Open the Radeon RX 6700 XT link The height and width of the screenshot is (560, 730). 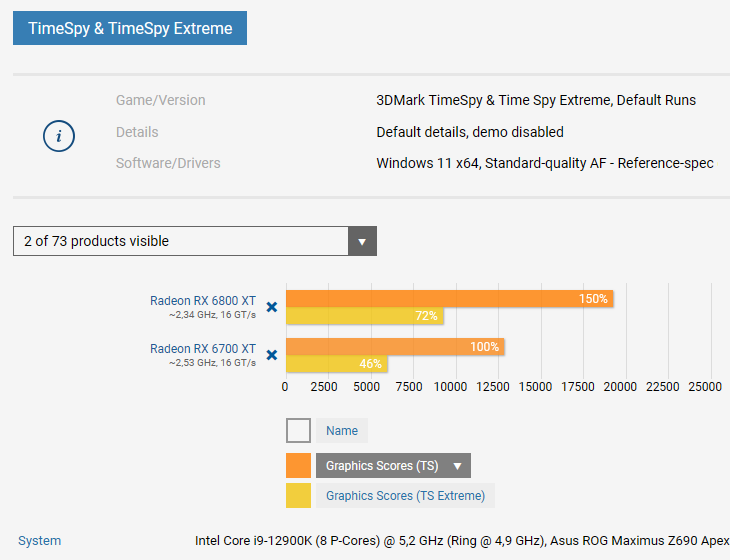coord(203,348)
